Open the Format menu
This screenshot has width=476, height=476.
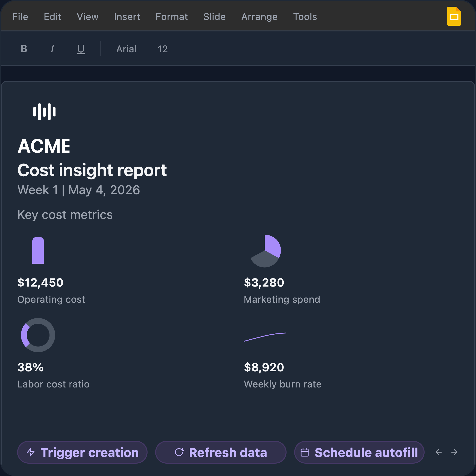(x=171, y=17)
